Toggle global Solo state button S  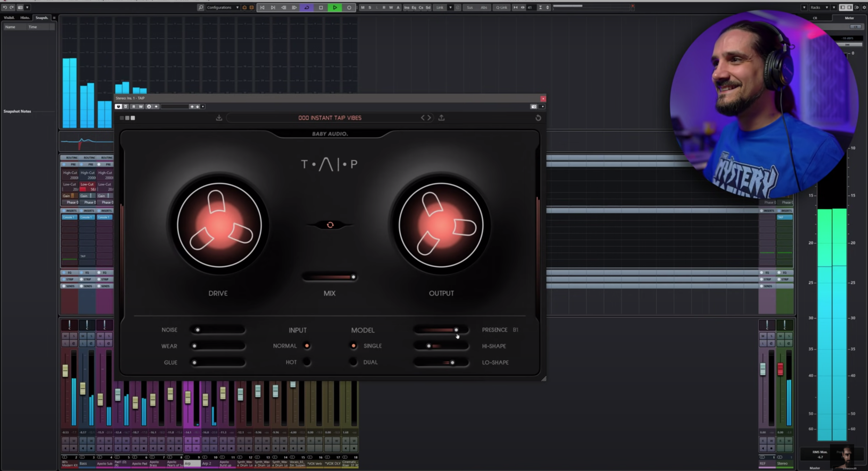370,7
